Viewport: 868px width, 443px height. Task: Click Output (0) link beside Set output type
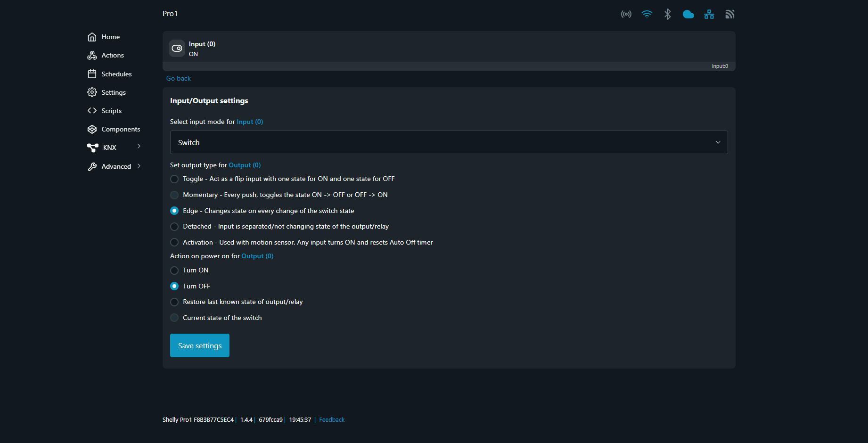click(x=245, y=165)
